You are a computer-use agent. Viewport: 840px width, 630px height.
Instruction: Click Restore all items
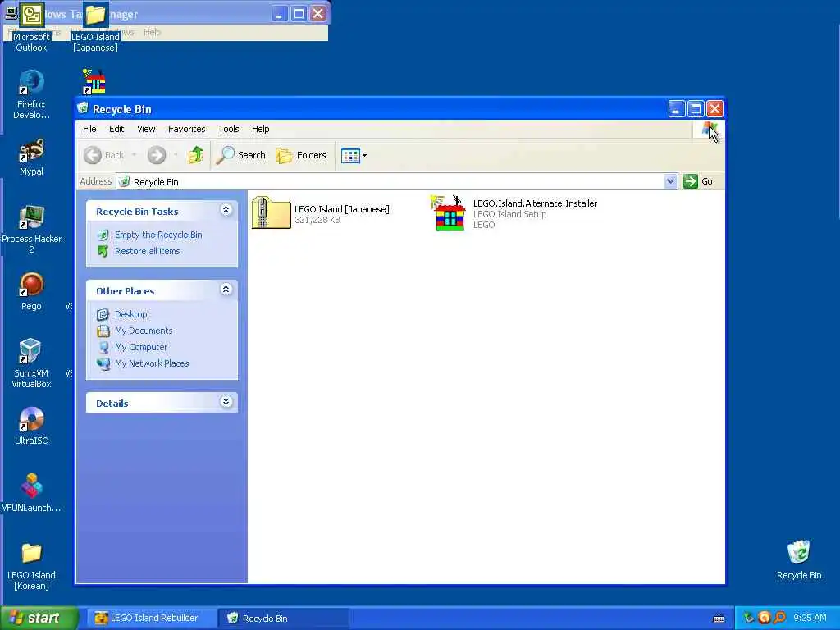pos(147,251)
